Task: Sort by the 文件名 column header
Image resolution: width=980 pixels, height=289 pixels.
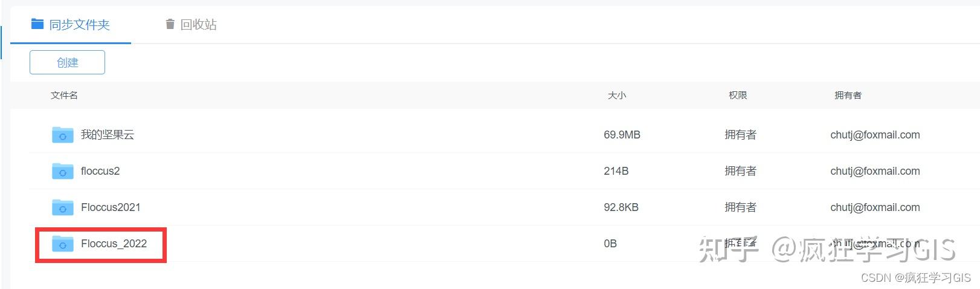Action: point(64,96)
